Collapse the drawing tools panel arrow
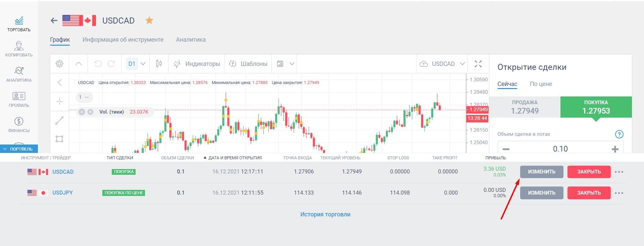 tap(60, 83)
